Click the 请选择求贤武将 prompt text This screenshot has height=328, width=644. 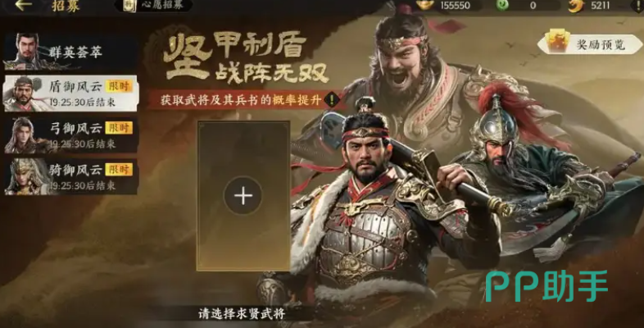coord(242,314)
